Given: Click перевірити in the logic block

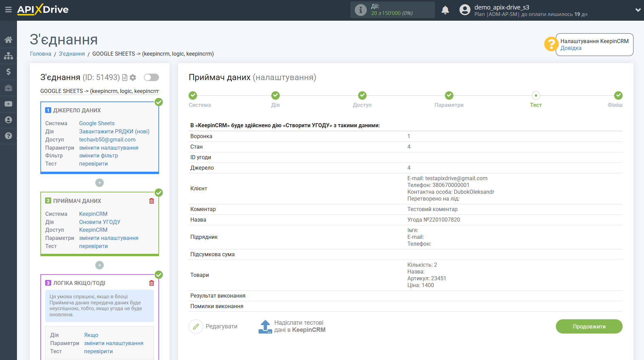Looking at the screenshot, I should click(98, 351).
